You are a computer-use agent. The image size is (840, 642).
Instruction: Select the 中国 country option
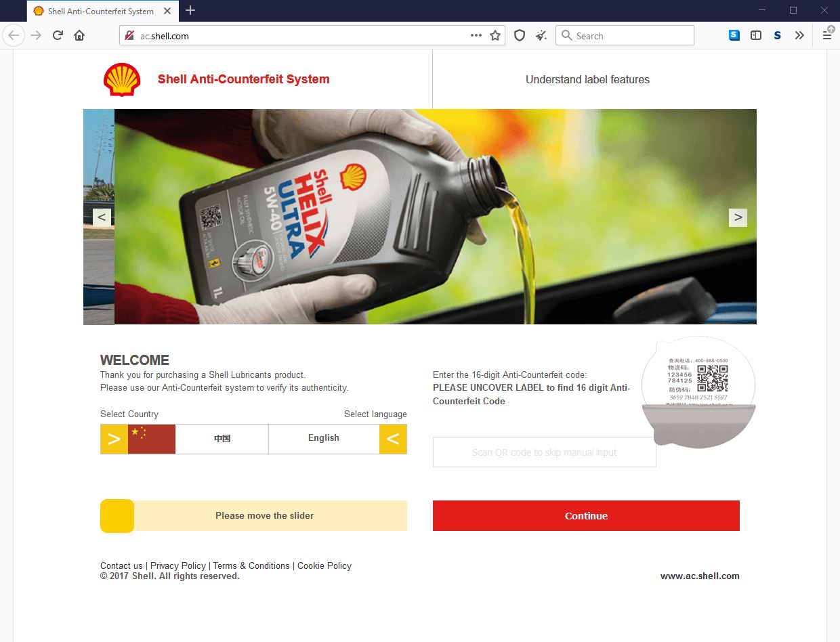pos(222,439)
